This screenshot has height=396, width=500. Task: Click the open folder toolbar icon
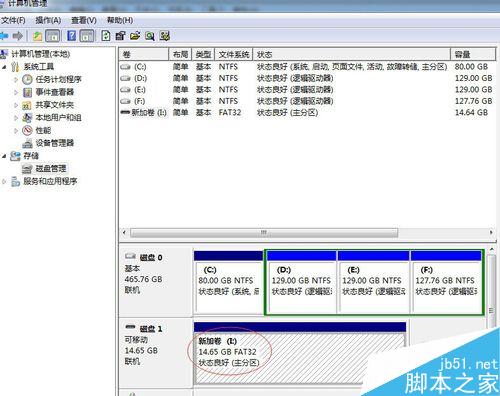click(135, 36)
